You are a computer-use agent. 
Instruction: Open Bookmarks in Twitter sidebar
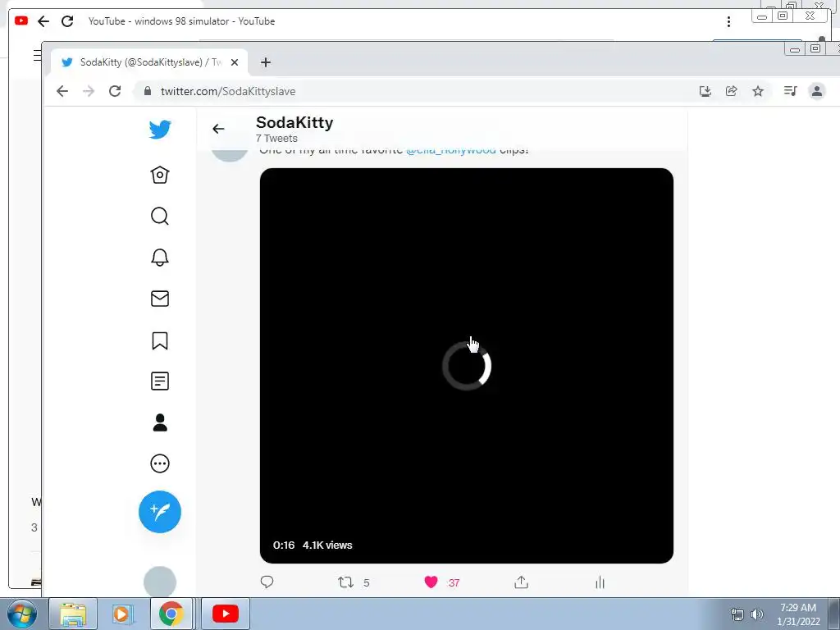coord(160,340)
